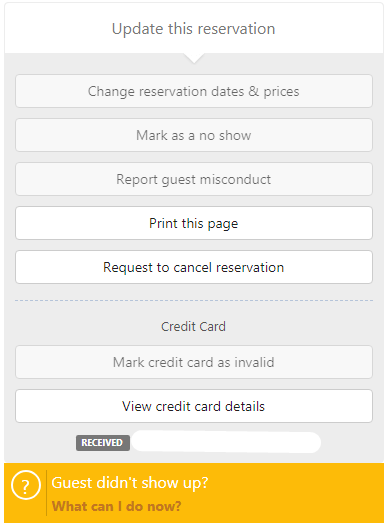View credit card details
This screenshot has width=390, height=532.
point(194,406)
